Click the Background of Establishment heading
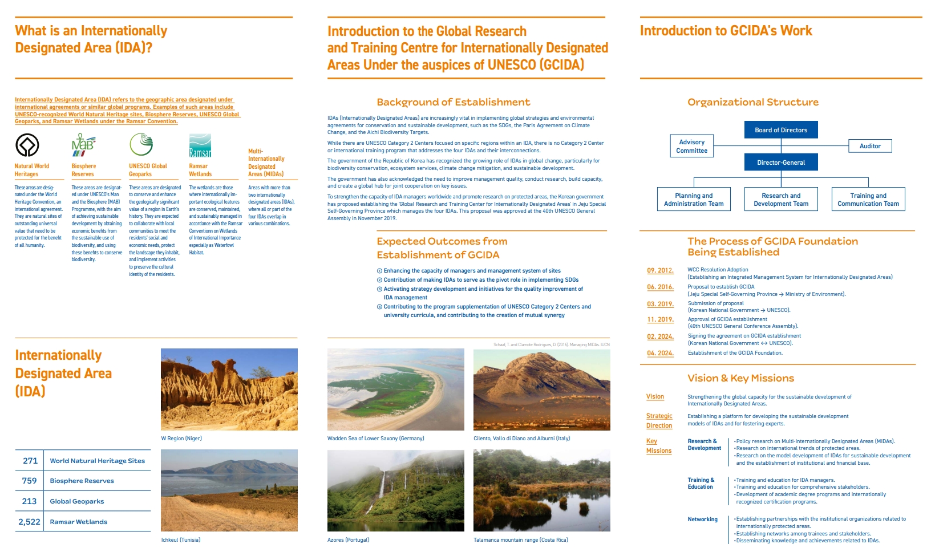 (454, 102)
